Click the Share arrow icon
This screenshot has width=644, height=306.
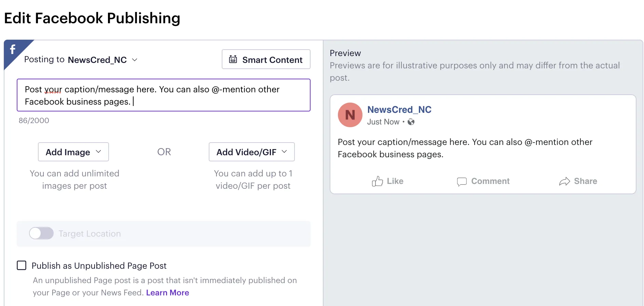[x=564, y=181]
